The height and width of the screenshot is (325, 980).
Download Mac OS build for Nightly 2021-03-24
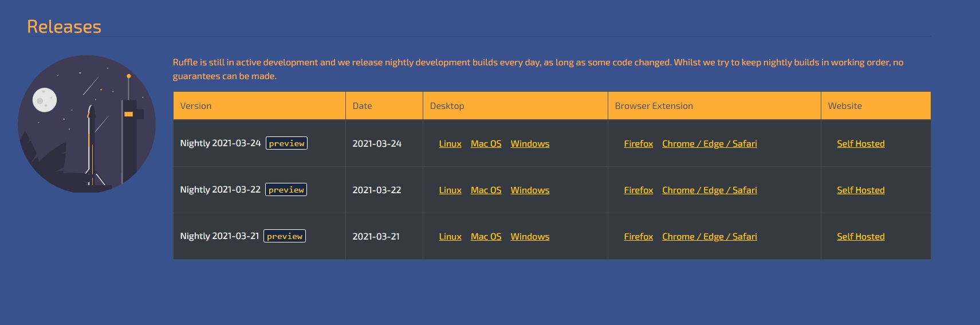coord(486,144)
